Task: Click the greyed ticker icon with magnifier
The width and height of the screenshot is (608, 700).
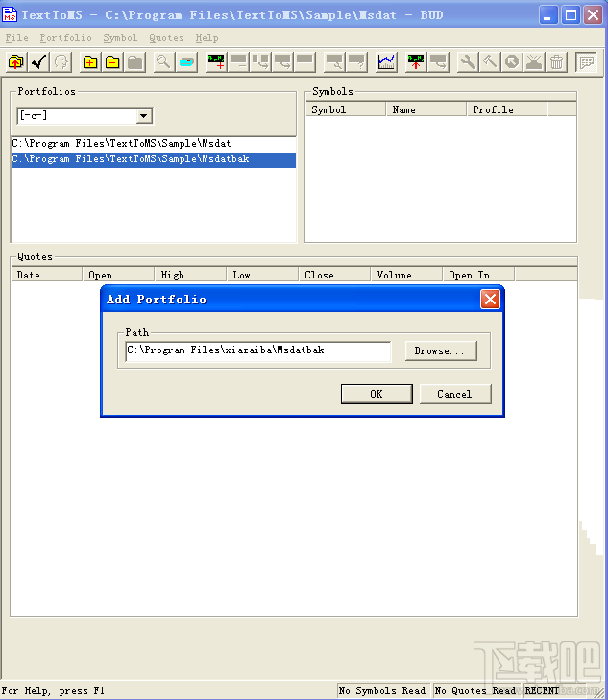Action: click(334, 62)
